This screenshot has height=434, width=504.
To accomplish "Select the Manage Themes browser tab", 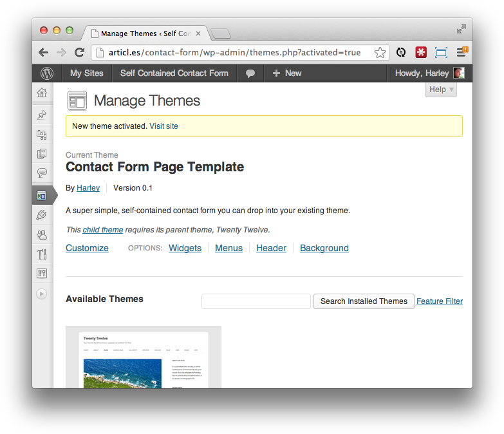I will coord(145,33).
